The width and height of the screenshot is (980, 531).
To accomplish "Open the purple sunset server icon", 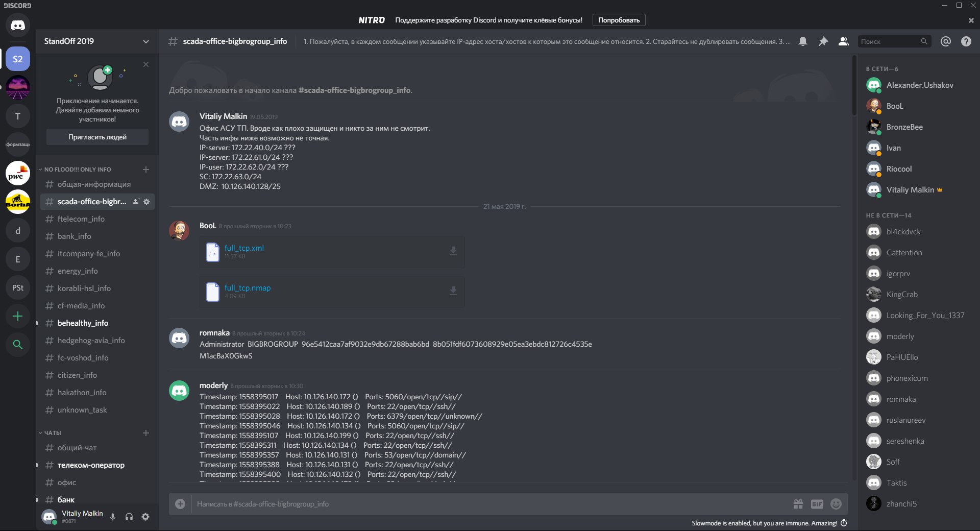I will click(18, 88).
